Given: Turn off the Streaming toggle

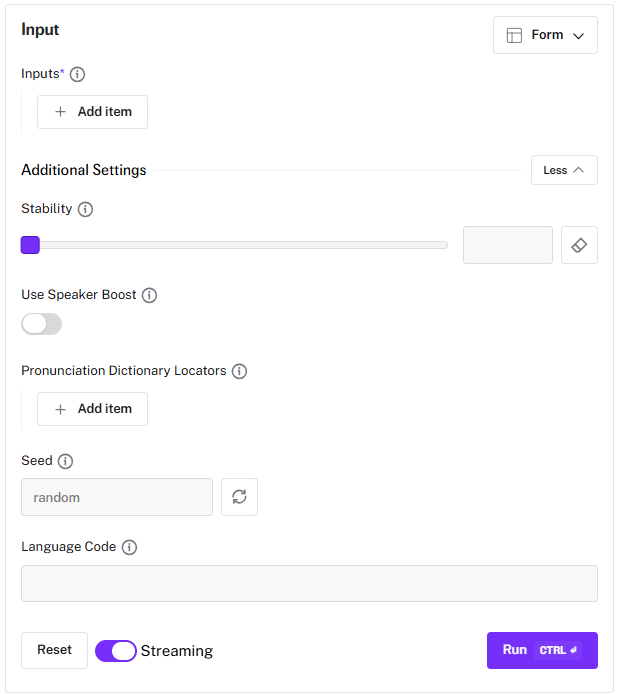Looking at the screenshot, I should point(116,651).
